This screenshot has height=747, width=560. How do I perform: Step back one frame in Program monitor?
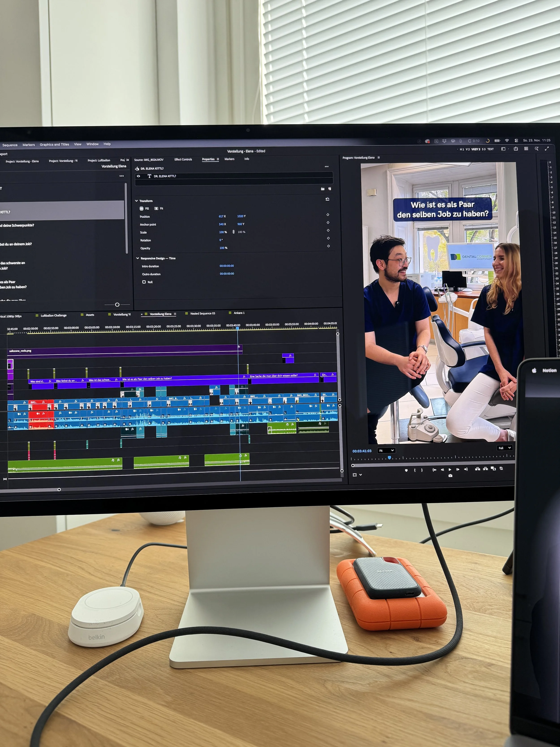tap(442, 469)
